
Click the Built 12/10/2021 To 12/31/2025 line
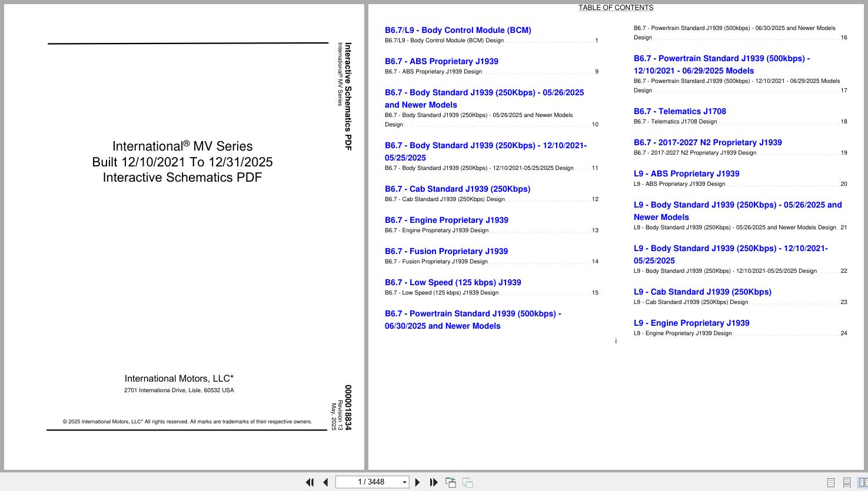[x=182, y=162]
